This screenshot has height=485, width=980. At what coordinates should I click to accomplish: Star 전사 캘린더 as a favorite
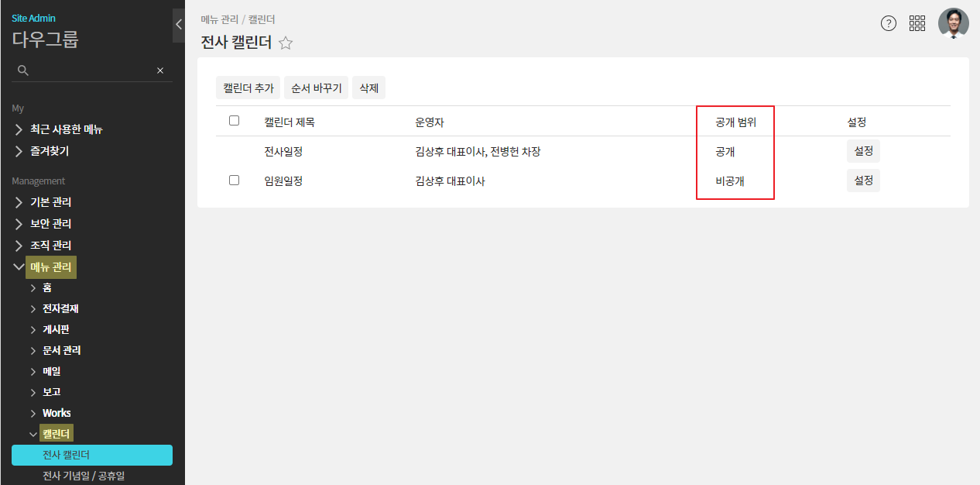click(286, 43)
